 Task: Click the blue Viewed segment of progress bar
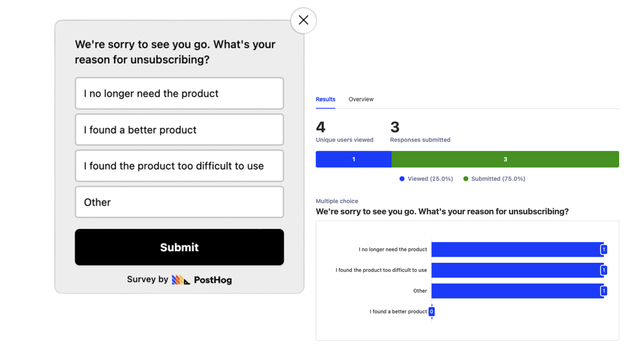point(354,159)
